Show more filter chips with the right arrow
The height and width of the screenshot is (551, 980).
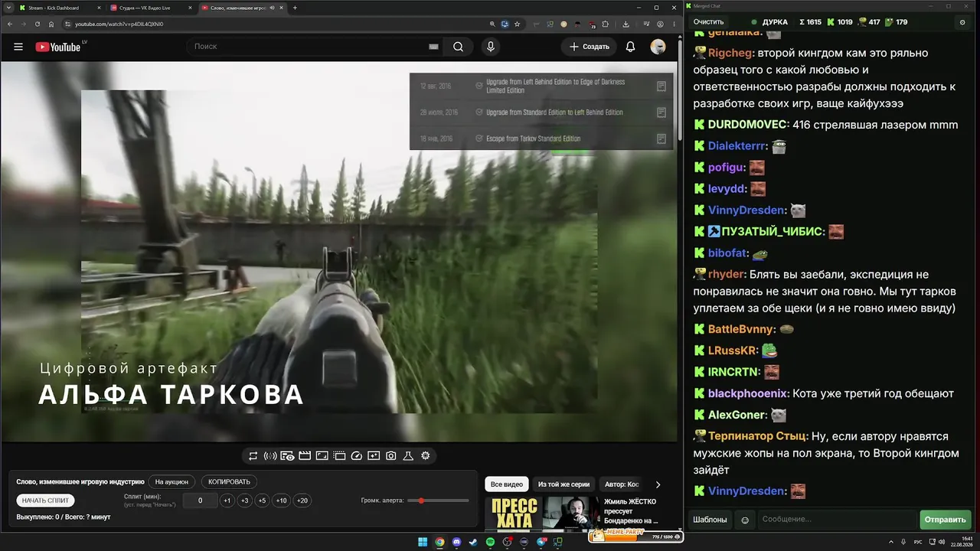[658, 484]
